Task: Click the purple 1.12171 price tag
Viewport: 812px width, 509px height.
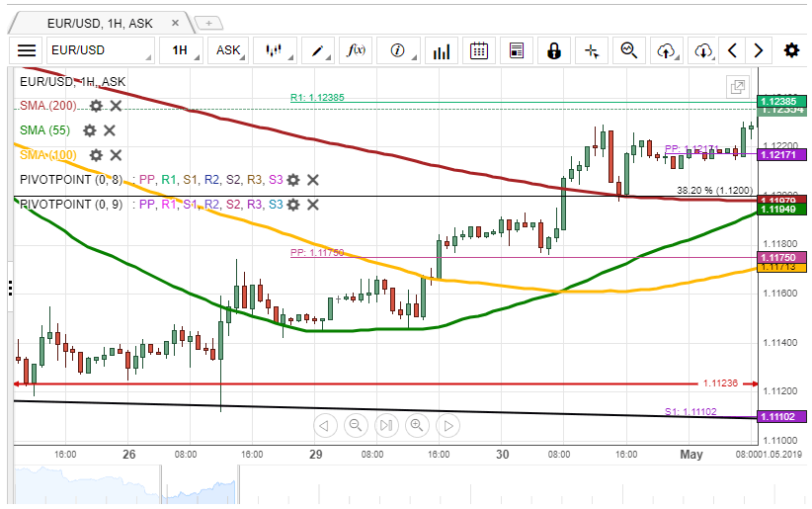Action: click(781, 154)
